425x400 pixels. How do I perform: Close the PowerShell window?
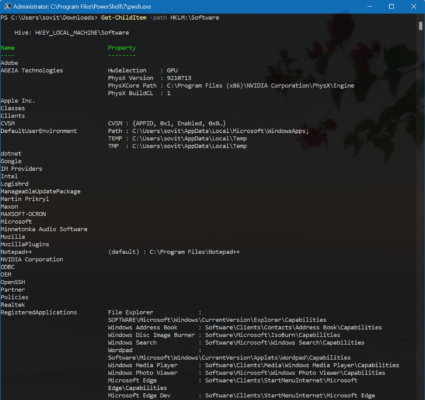[414, 7]
